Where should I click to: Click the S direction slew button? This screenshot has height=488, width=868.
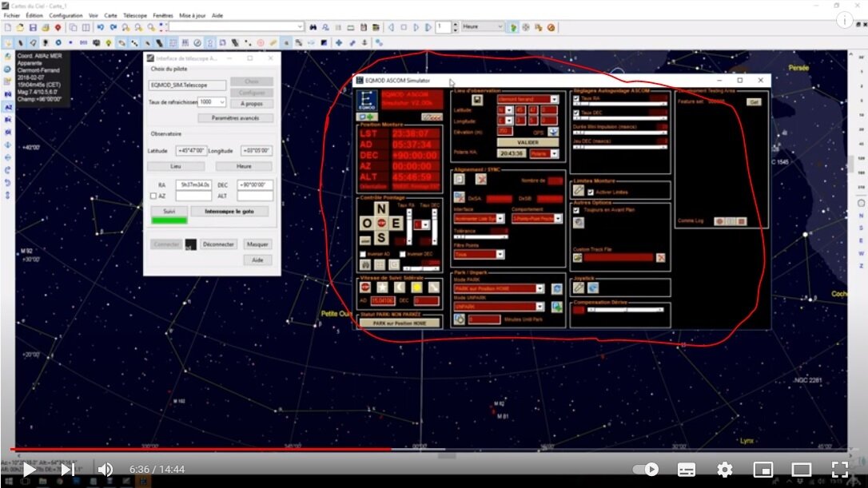click(x=381, y=238)
